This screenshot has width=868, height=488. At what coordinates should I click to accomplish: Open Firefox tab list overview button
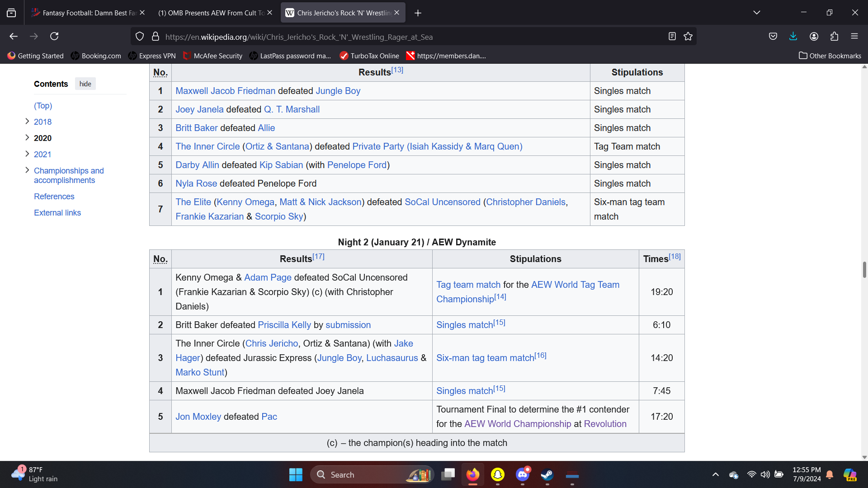11,13
